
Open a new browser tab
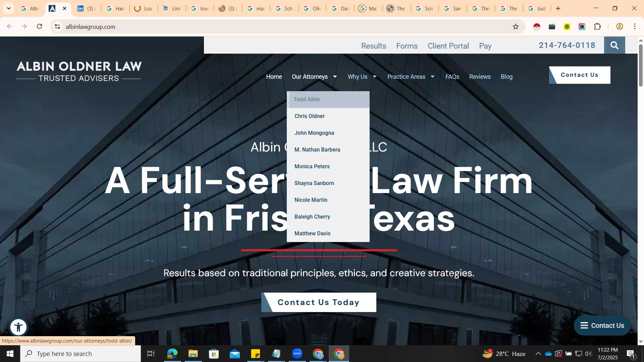point(558,8)
